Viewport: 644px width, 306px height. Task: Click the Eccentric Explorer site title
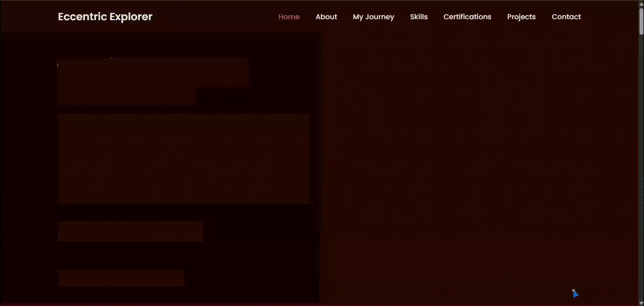105,17
